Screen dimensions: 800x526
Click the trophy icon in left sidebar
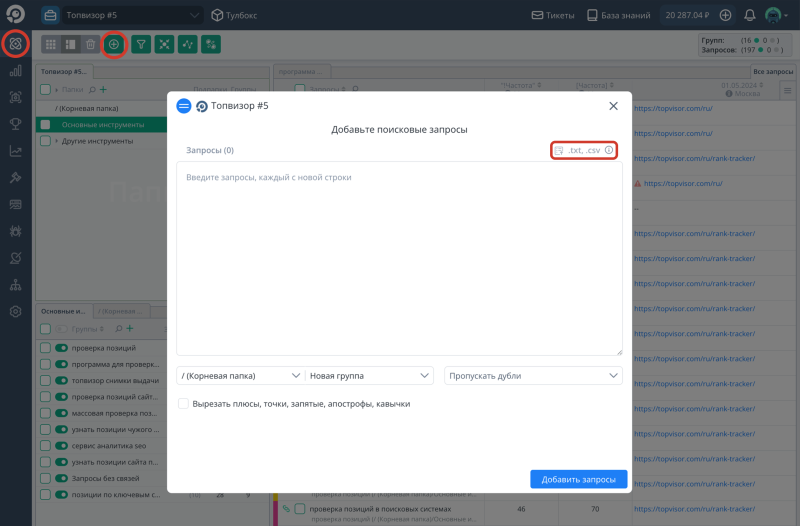(x=15, y=124)
